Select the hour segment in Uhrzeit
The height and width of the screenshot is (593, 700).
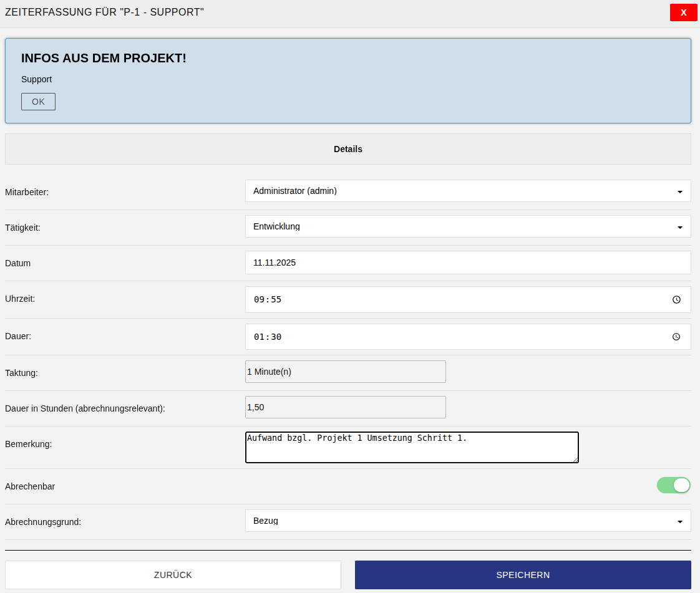coord(259,300)
